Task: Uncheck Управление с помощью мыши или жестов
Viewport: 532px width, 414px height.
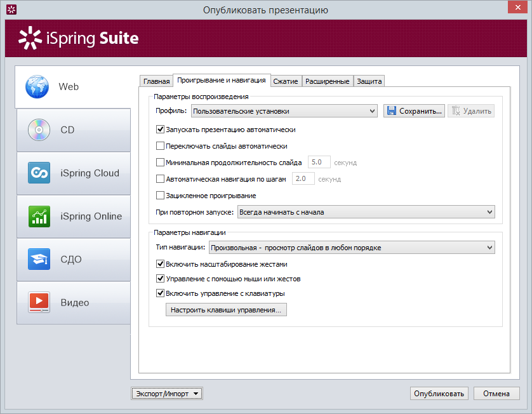Action: [x=160, y=279]
